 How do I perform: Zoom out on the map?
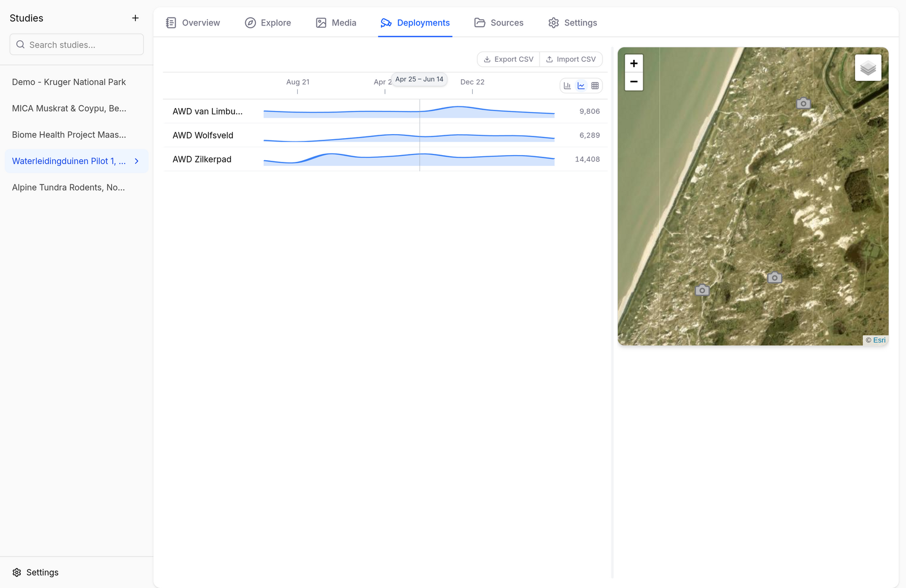tap(634, 81)
